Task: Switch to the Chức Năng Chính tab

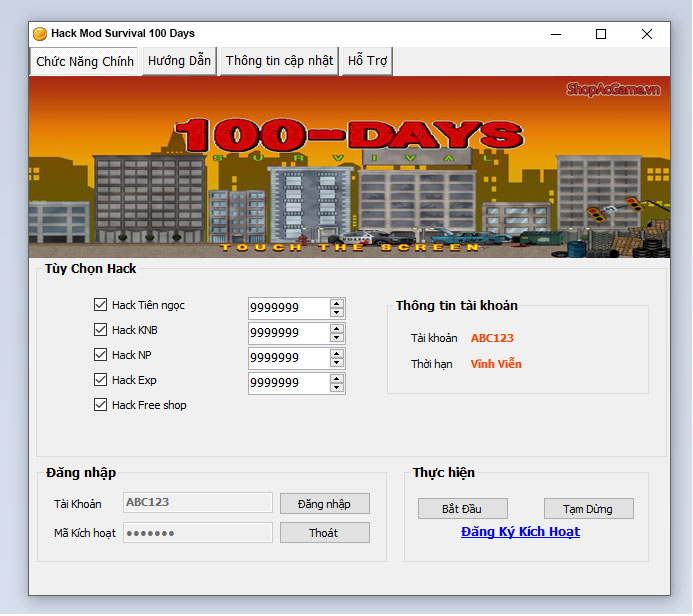Action: [x=85, y=61]
